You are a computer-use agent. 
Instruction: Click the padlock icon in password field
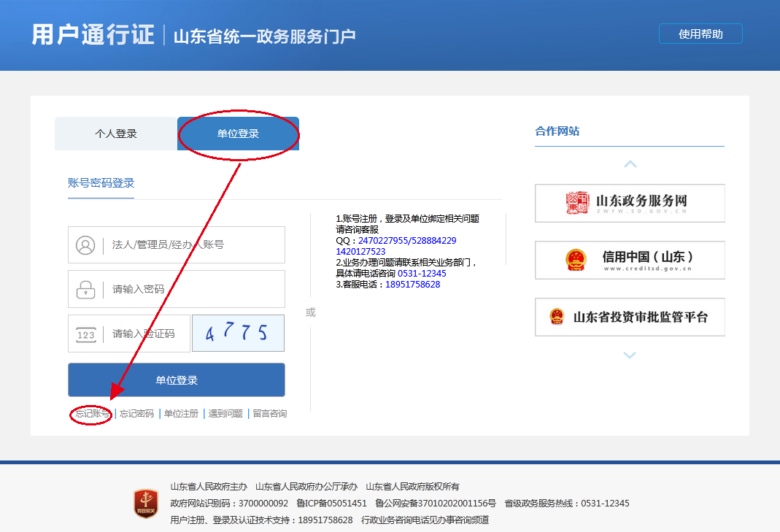(x=85, y=289)
